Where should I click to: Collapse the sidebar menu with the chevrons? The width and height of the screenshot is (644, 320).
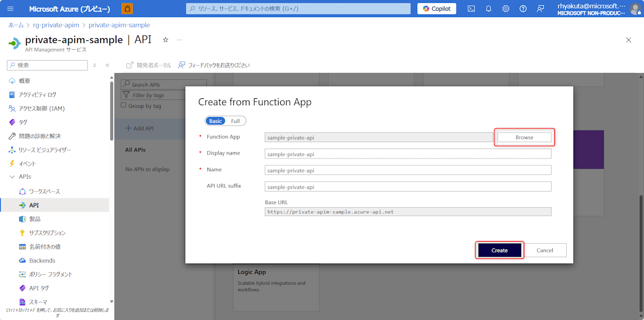click(x=107, y=65)
